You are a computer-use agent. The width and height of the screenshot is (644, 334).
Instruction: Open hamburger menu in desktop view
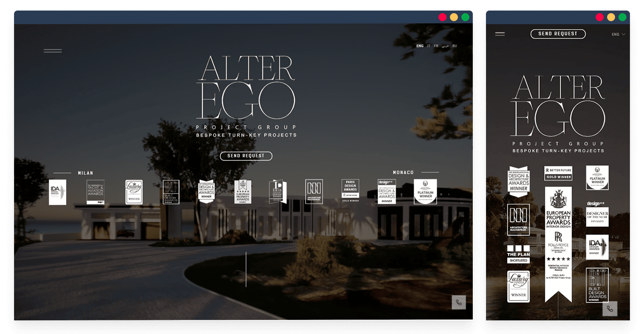click(x=53, y=51)
